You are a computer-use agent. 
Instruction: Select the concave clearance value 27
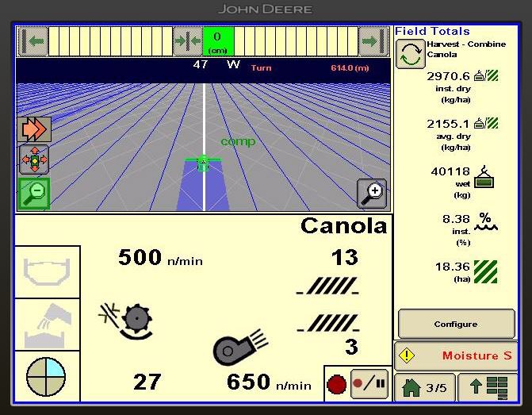[x=147, y=382]
